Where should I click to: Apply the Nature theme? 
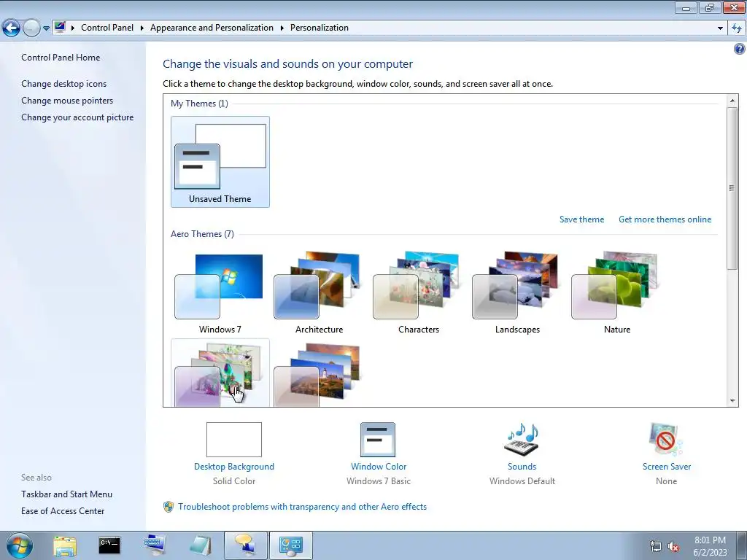click(617, 292)
